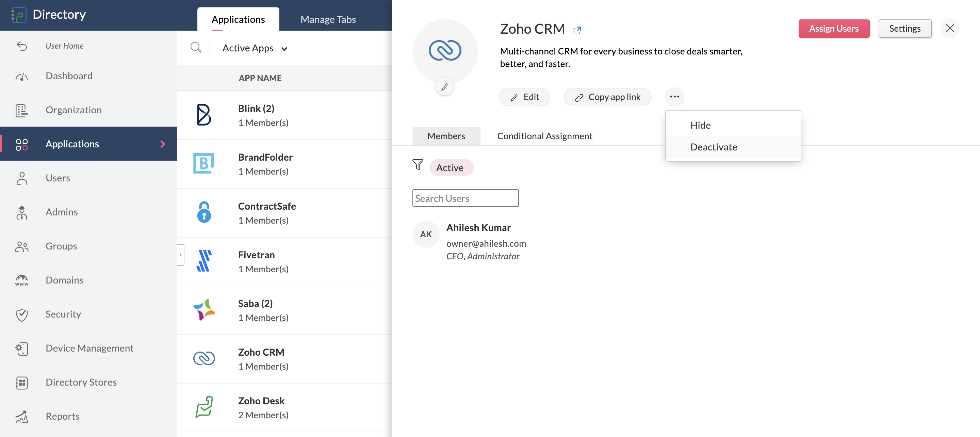
Task: Open Dashboard from the sidebar
Action: (69, 76)
